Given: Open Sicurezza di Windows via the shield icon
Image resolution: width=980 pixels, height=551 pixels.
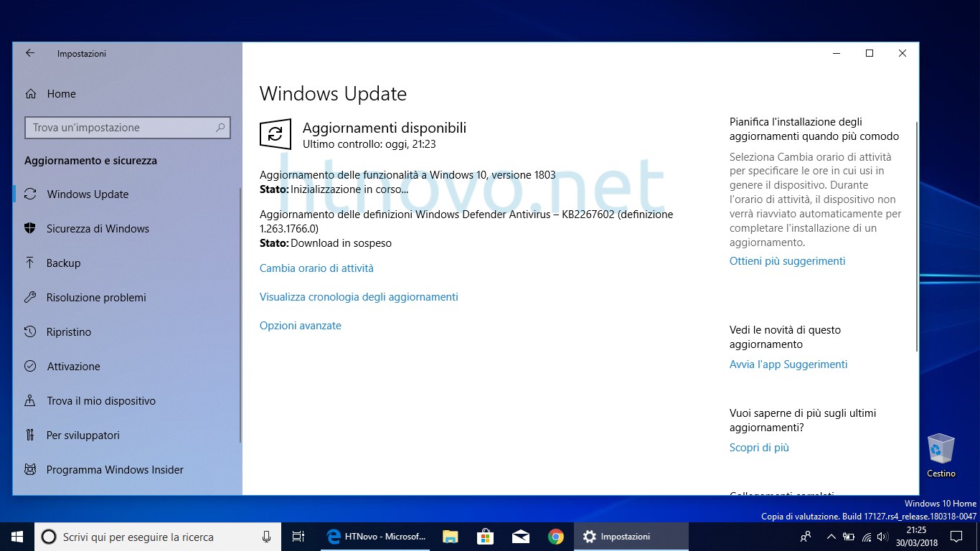Looking at the screenshot, I should click(29, 228).
